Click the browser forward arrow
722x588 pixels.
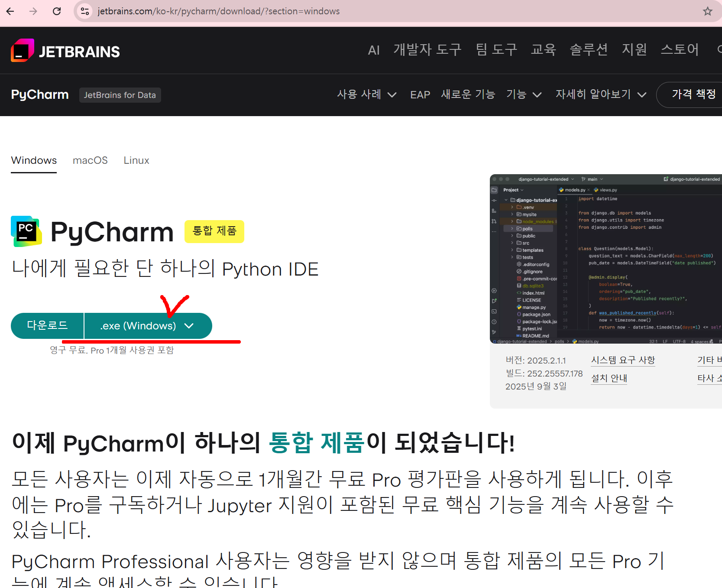33,11
